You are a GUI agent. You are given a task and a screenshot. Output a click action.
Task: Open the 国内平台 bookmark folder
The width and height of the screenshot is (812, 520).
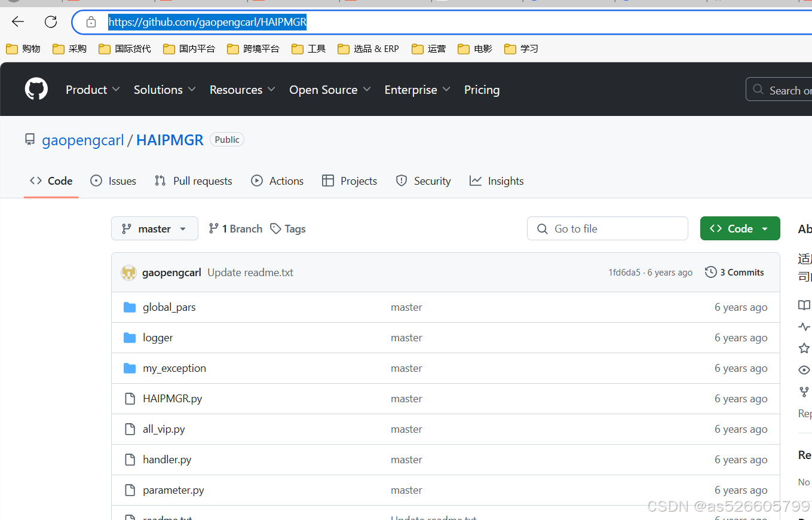click(189, 49)
